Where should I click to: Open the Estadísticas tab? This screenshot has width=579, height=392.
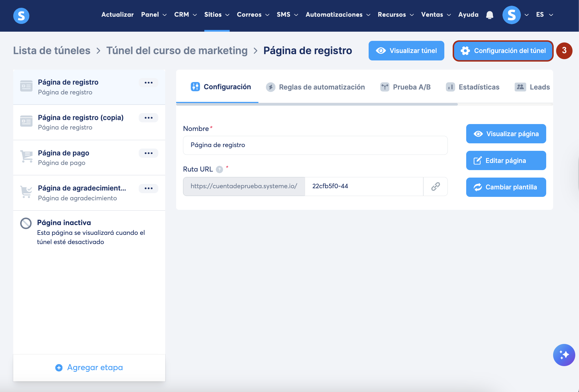[473, 87]
